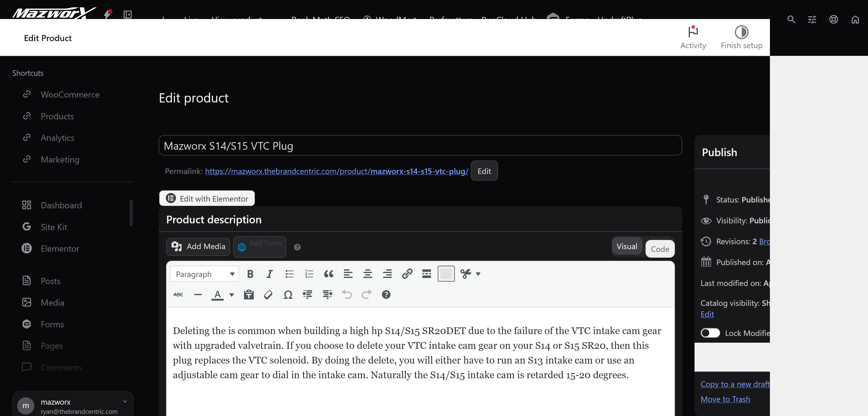Open Posts in the sidebar
The image size is (868, 416).
50,281
